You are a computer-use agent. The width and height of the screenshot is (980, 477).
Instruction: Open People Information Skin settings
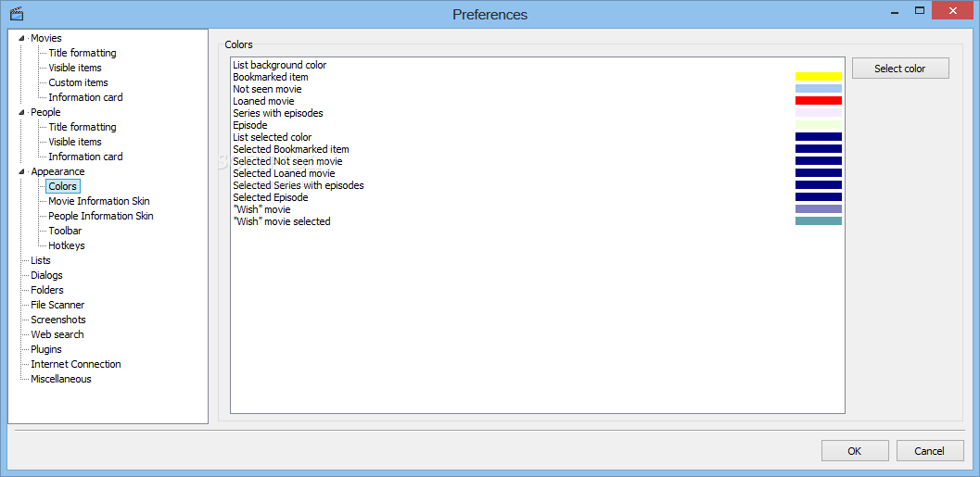[x=101, y=216]
